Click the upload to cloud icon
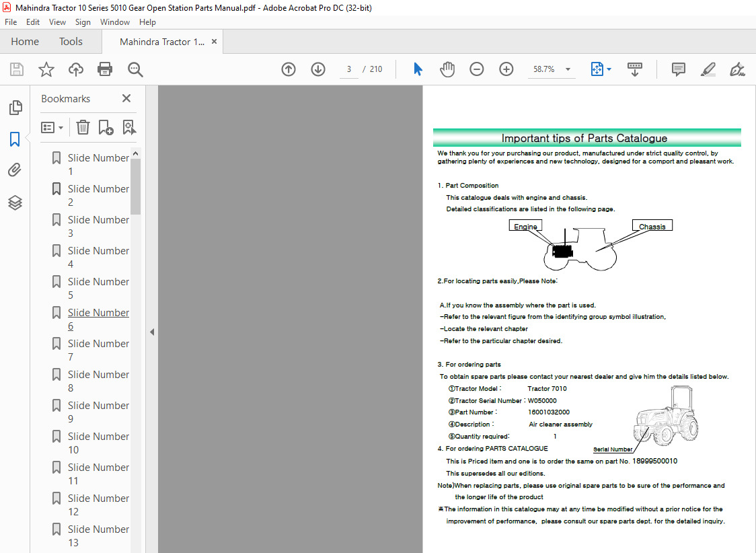The height and width of the screenshot is (553, 756). click(x=76, y=69)
